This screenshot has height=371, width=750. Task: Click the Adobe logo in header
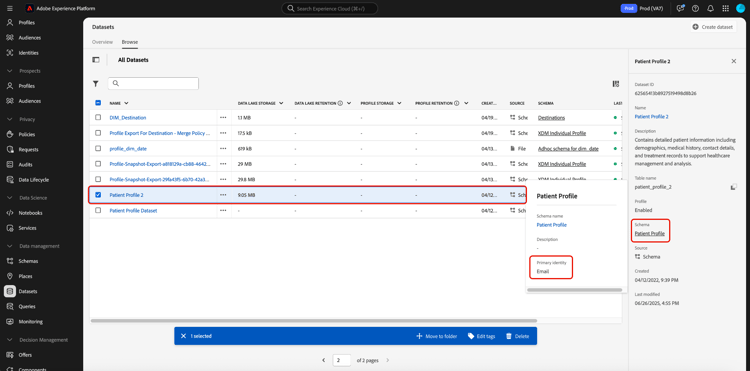(29, 9)
